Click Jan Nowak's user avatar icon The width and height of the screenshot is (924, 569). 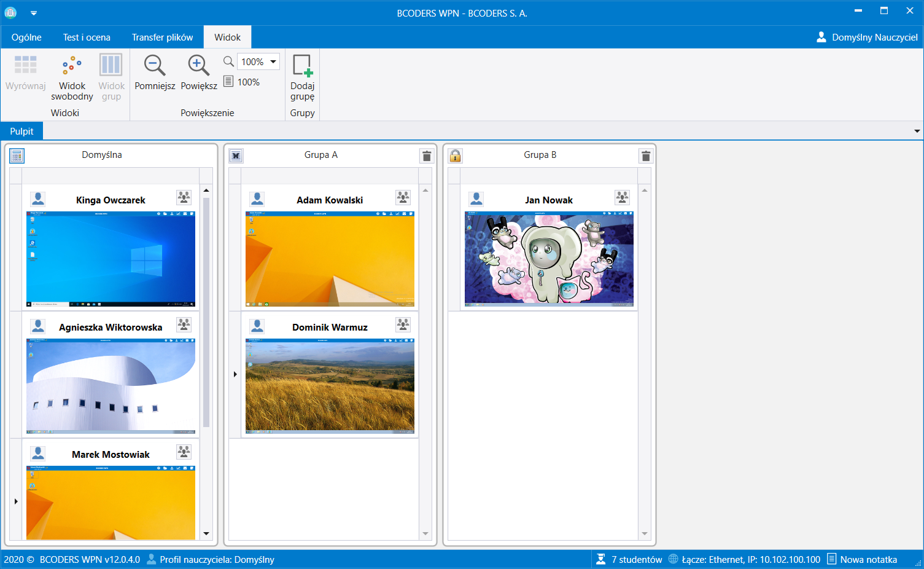pyautogui.click(x=476, y=198)
